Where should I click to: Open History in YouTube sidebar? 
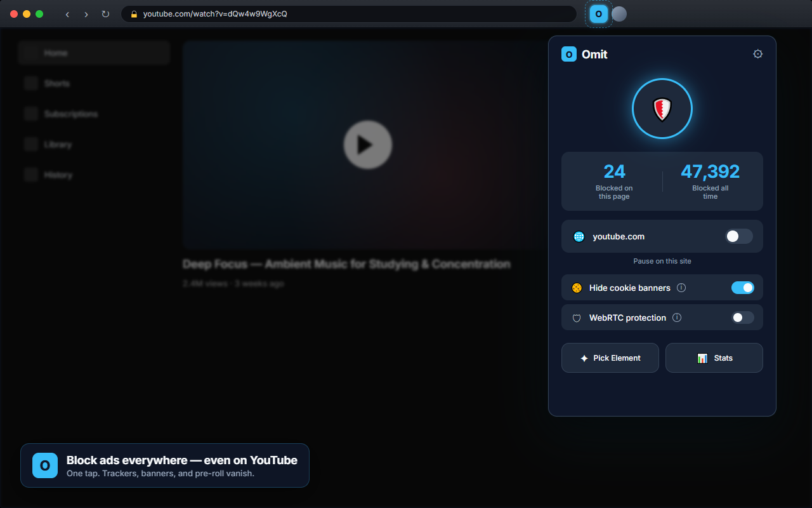pos(94,175)
